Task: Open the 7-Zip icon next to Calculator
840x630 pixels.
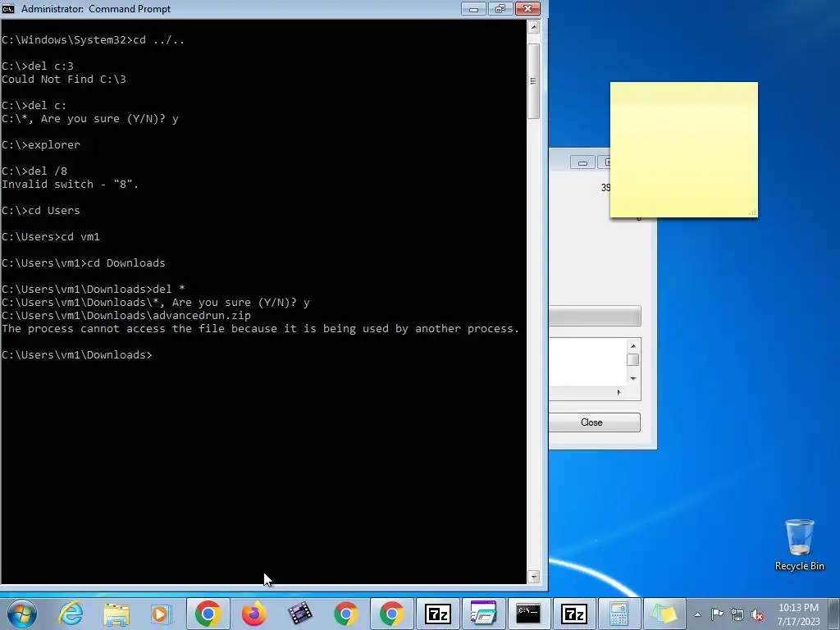Action: [x=573, y=614]
